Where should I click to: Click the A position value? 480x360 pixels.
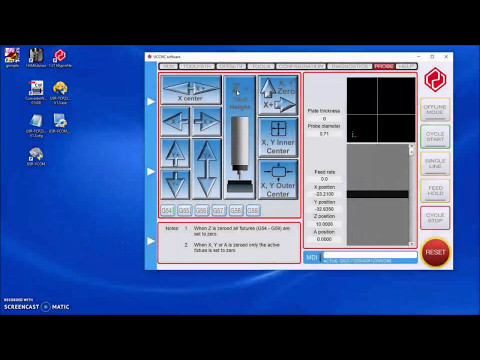(x=324, y=239)
